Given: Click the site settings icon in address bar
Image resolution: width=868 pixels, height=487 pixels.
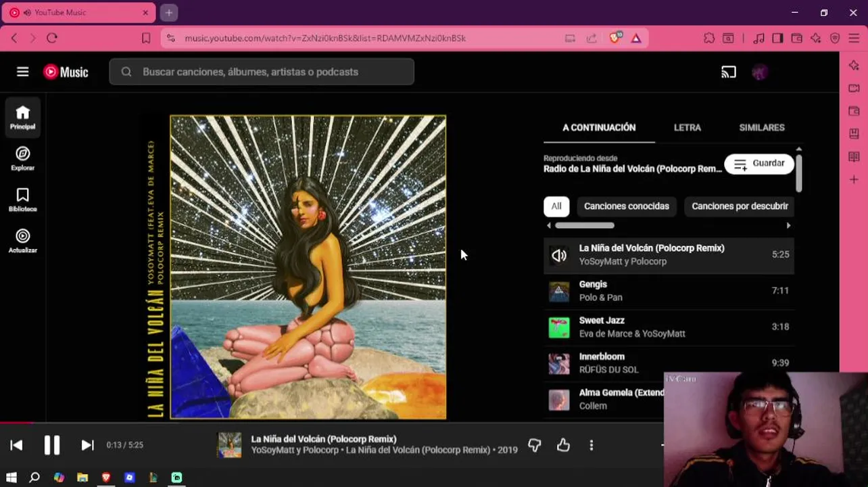Looking at the screenshot, I should click(170, 39).
